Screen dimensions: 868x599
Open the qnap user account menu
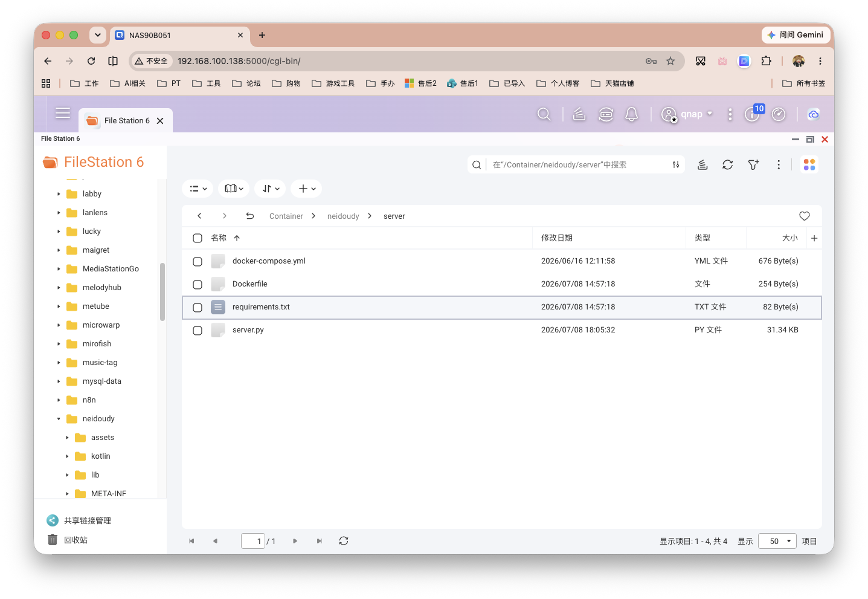(687, 114)
